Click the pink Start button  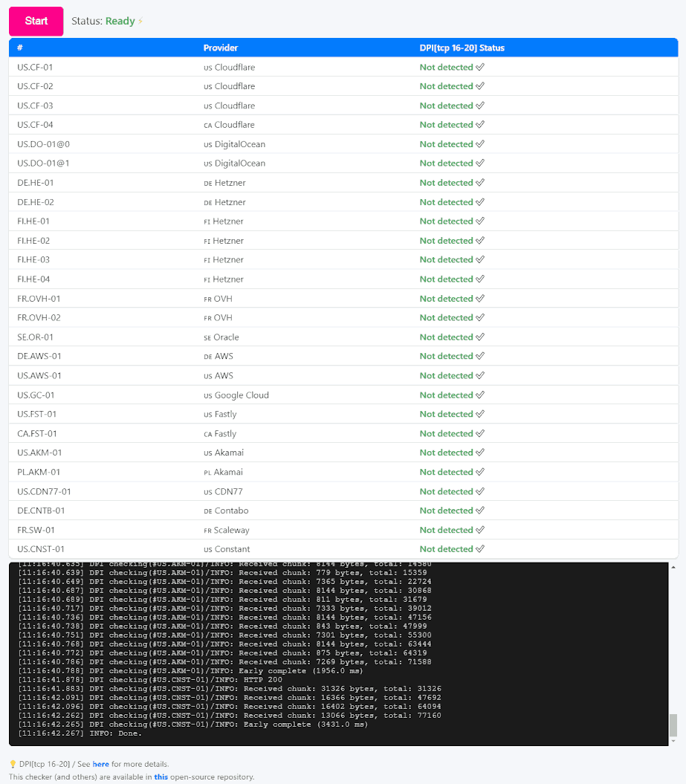(36, 21)
